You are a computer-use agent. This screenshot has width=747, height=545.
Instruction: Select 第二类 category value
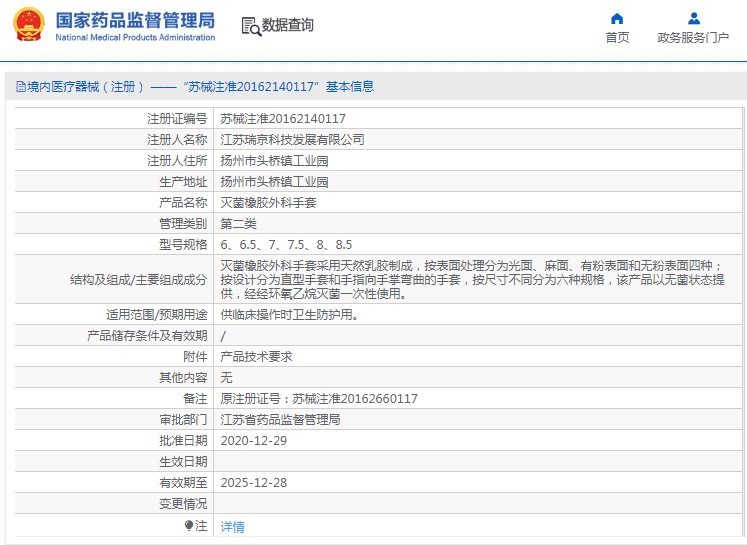239,223
